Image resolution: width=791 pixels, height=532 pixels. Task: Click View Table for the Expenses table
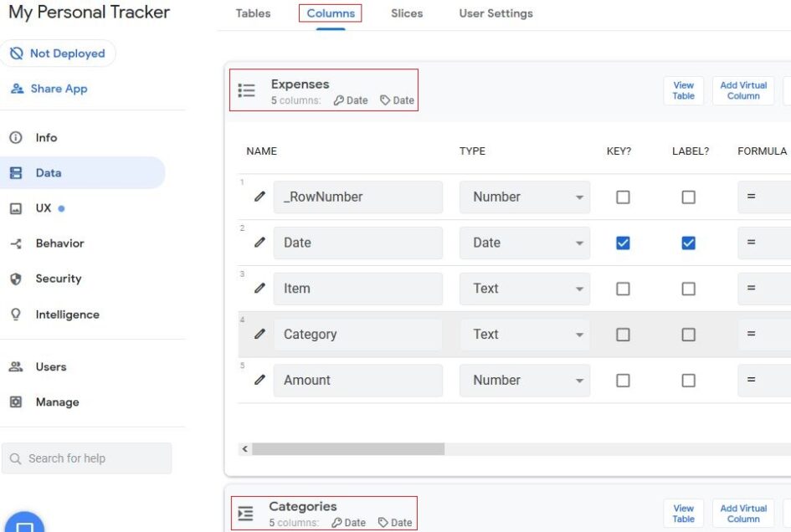point(683,90)
